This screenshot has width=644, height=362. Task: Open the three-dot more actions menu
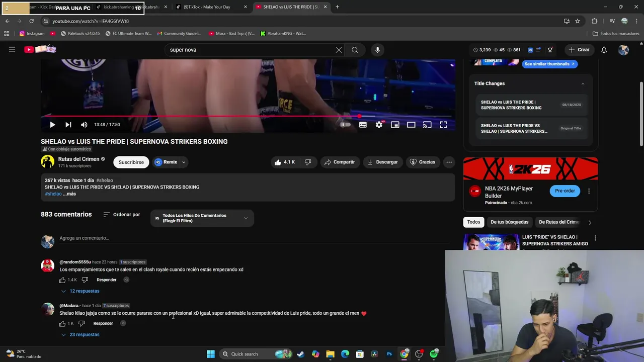tap(449, 162)
